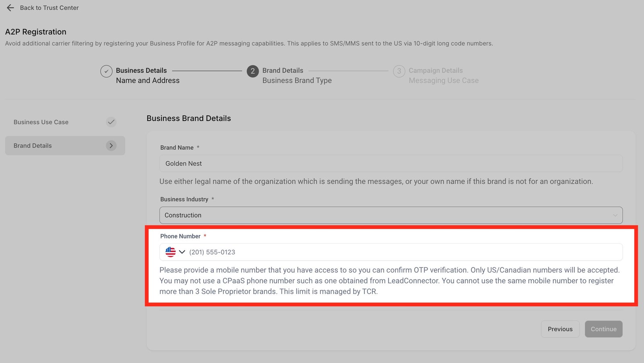This screenshot has height=363, width=644.
Task: Click the completed step one checkmark circle
Action: tap(106, 71)
